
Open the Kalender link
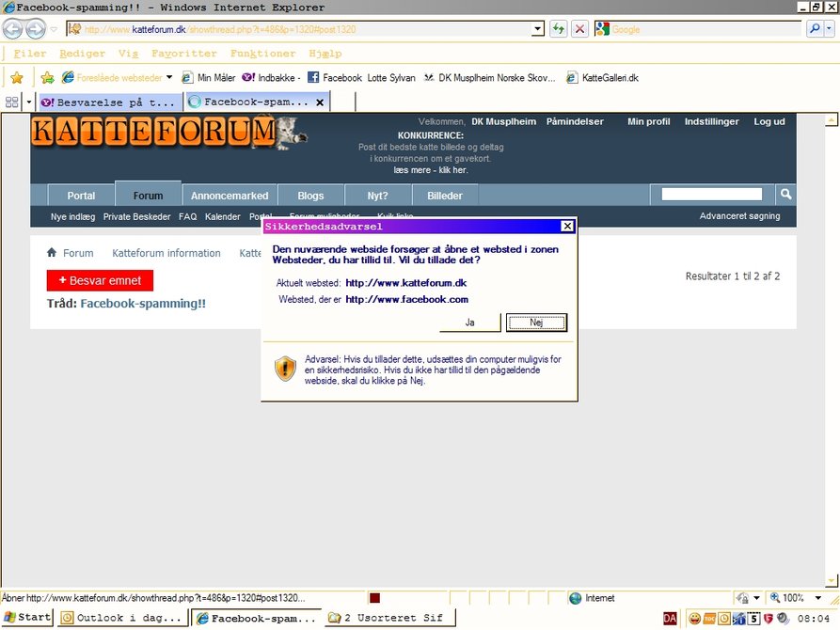222,216
